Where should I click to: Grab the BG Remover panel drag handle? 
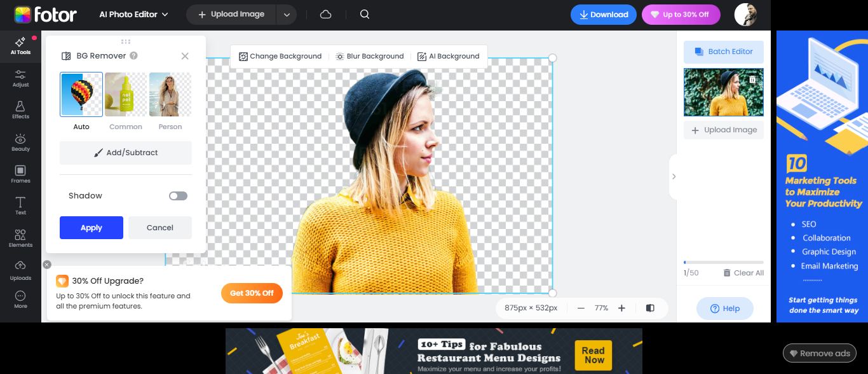tap(126, 41)
